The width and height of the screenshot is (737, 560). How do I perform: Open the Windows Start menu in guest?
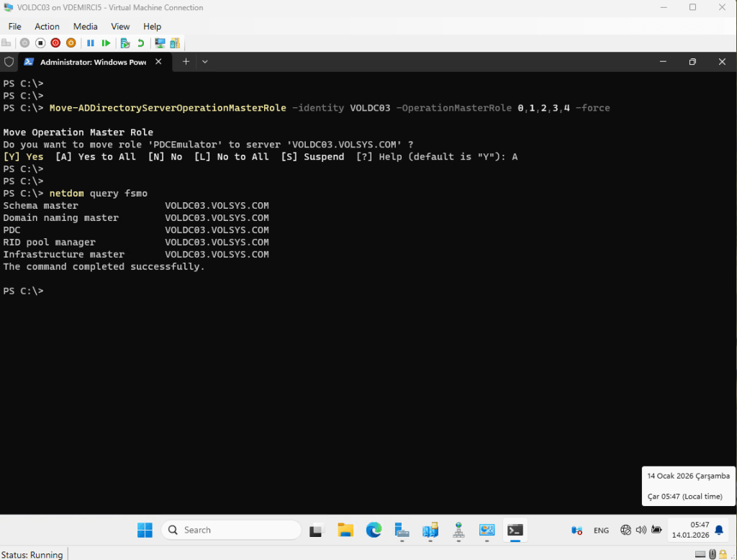point(145,530)
